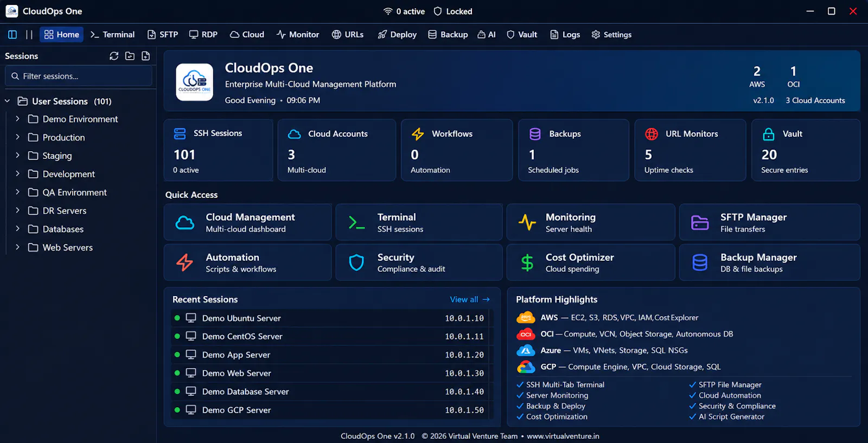Open the Security shield icon
Screen dimensions: 868x443
point(356,262)
